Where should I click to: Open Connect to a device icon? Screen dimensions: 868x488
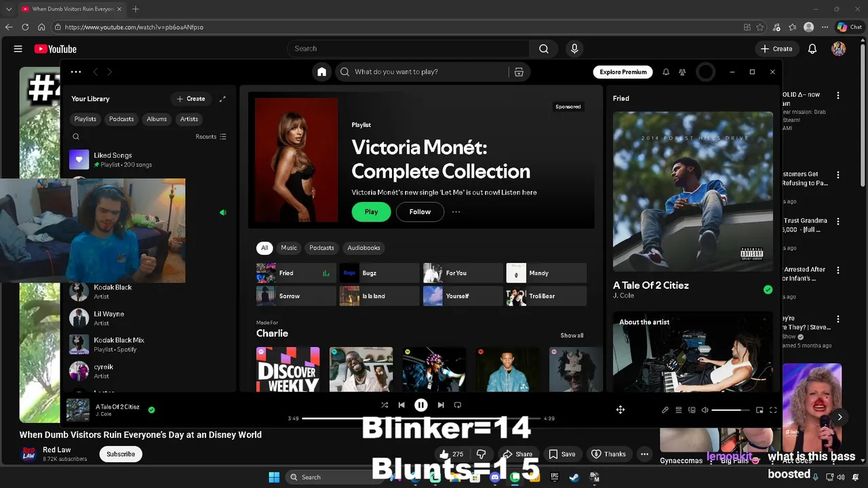692,410
